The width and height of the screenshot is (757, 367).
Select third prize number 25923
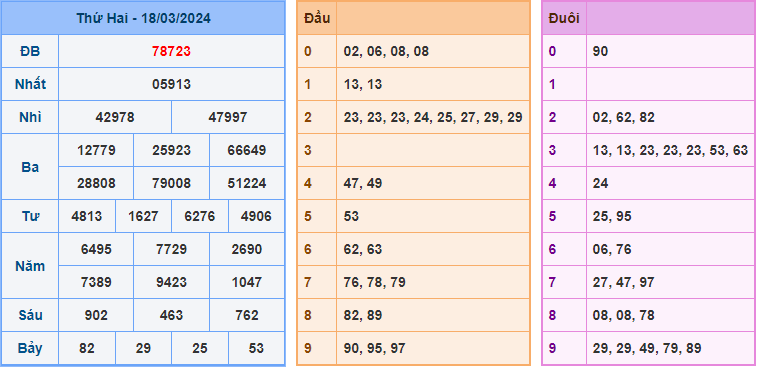pyautogui.click(x=171, y=150)
